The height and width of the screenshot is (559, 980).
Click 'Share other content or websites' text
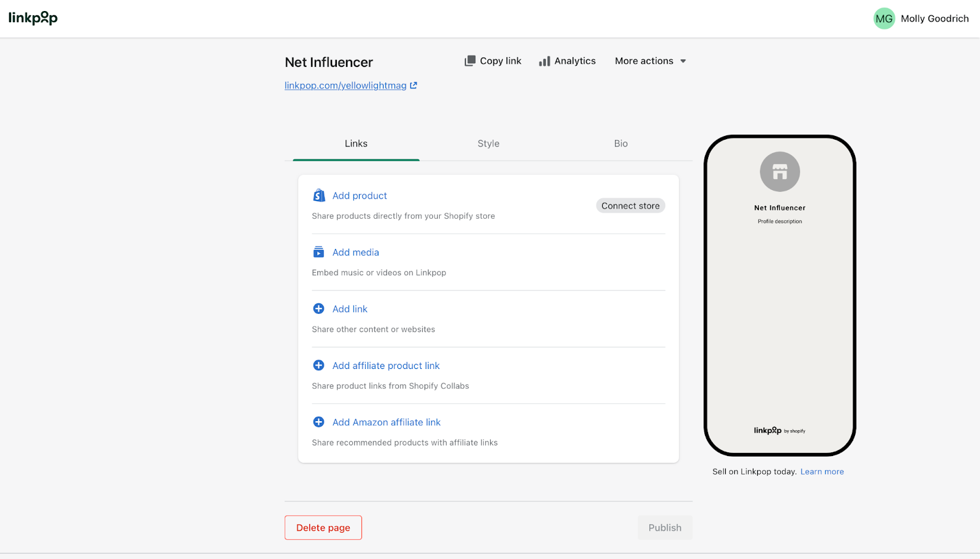coord(373,329)
